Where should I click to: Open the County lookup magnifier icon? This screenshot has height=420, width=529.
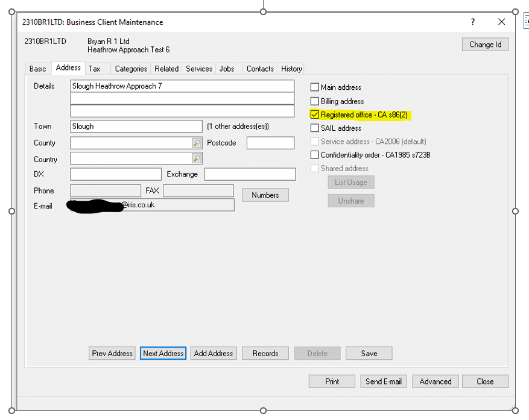pos(197,143)
